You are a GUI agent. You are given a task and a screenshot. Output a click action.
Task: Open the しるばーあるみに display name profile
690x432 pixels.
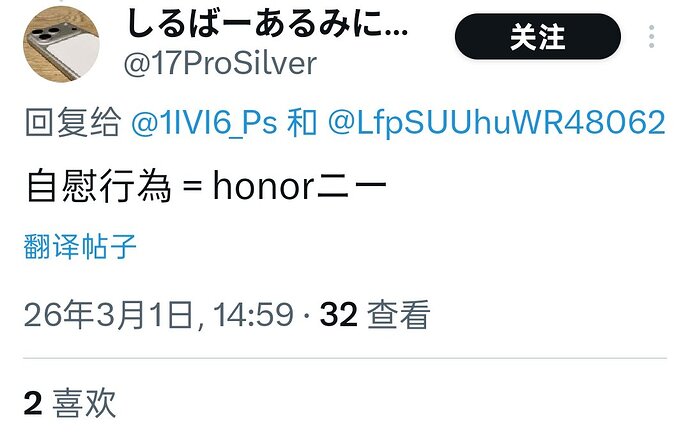pos(267,24)
